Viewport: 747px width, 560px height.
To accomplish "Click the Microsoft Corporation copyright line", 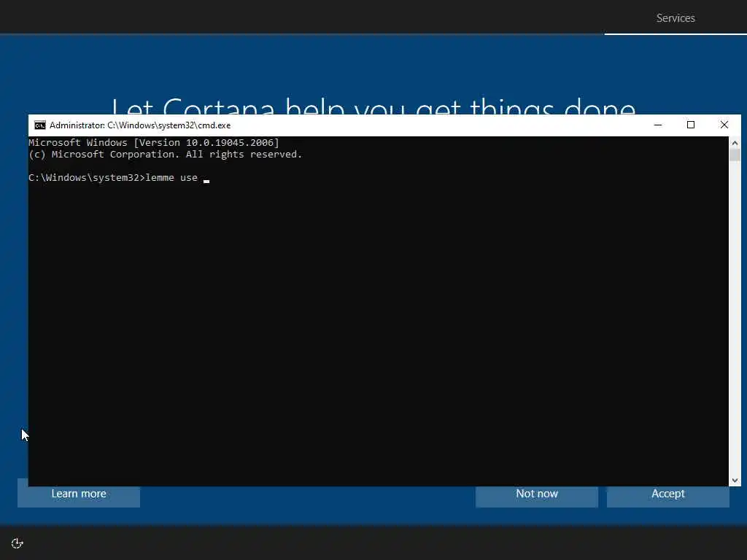I will [166, 155].
